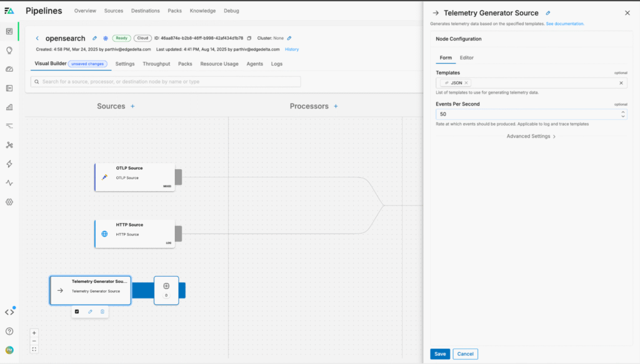Image resolution: width=640 pixels, height=364 pixels.
Task: Click the edit pencil beside the opensearch pipeline name
Action: (95, 38)
